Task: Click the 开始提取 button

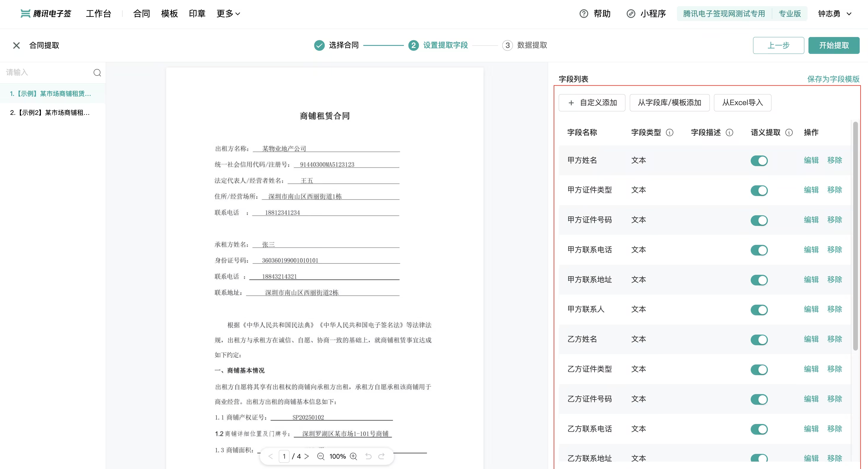Action: click(x=834, y=46)
